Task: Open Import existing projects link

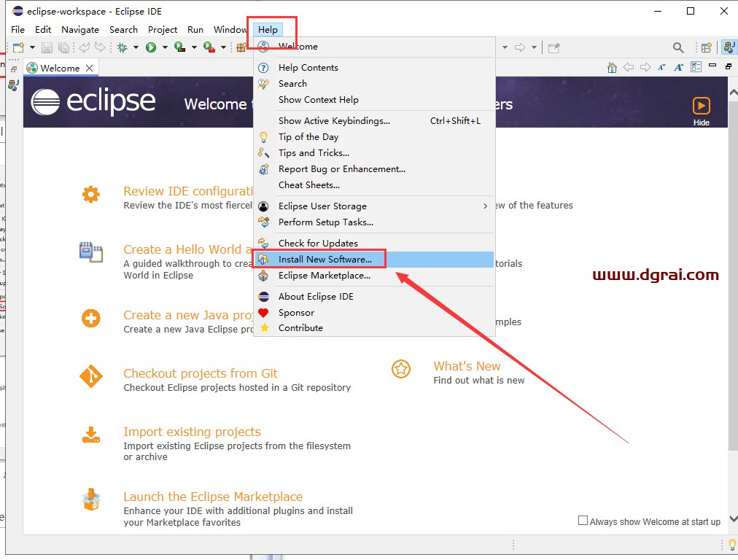Action: [x=192, y=432]
